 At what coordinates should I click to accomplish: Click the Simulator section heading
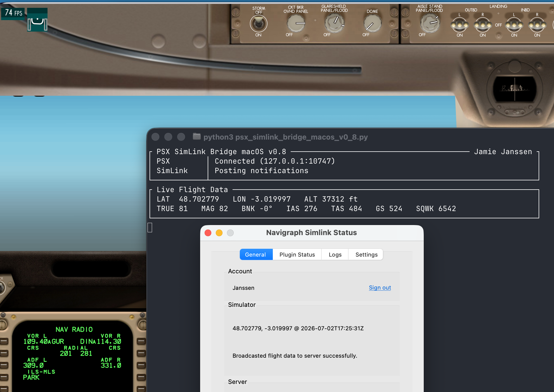242,305
